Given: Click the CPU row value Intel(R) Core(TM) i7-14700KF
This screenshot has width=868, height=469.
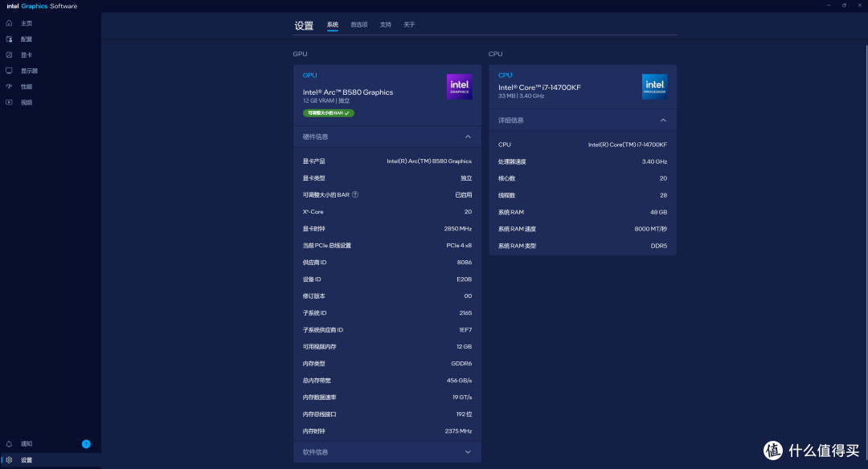Looking at the screenshot, I should tap(627, 145).
